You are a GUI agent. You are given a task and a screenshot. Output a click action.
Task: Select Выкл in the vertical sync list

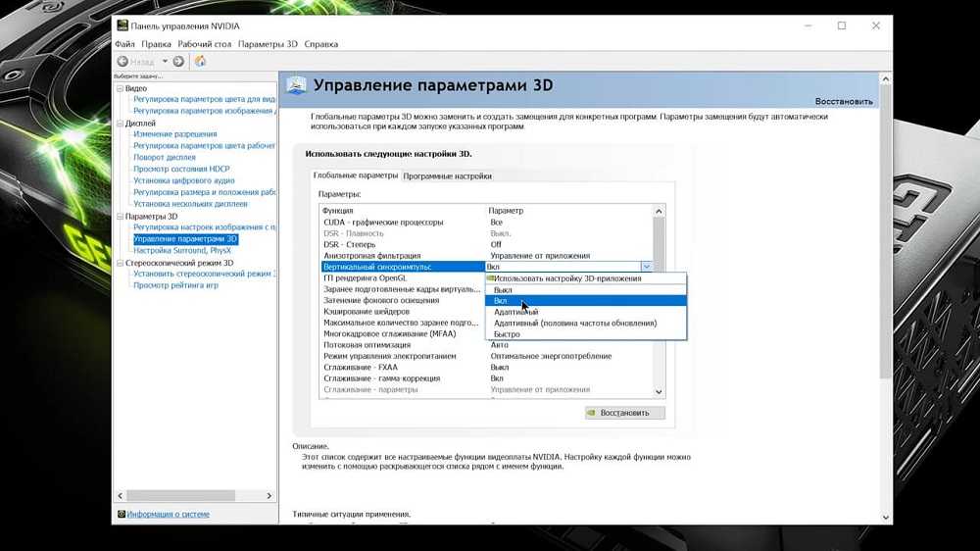pyautogui.click(x=503, y=290)
